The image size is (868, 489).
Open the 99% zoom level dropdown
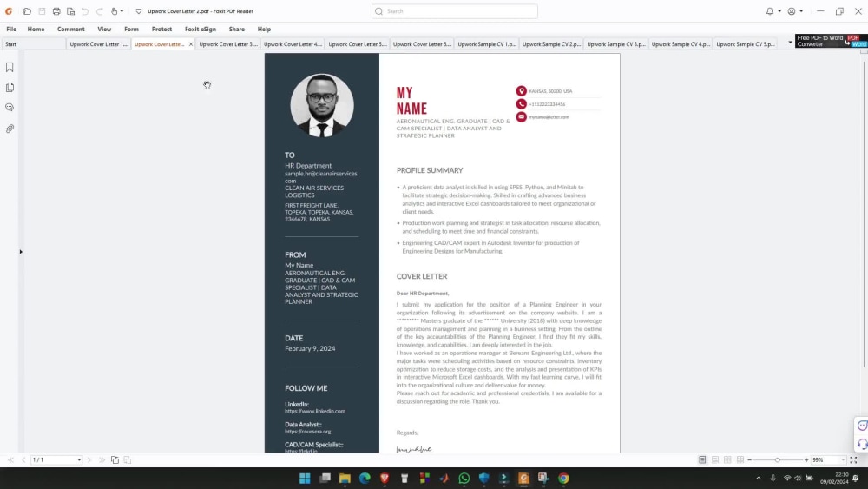(843, 460)
